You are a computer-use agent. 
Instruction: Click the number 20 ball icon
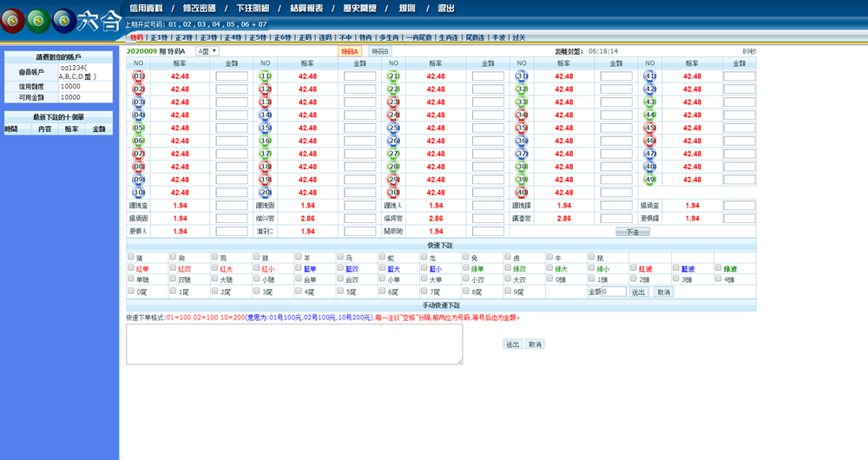(x=266, y=193)
